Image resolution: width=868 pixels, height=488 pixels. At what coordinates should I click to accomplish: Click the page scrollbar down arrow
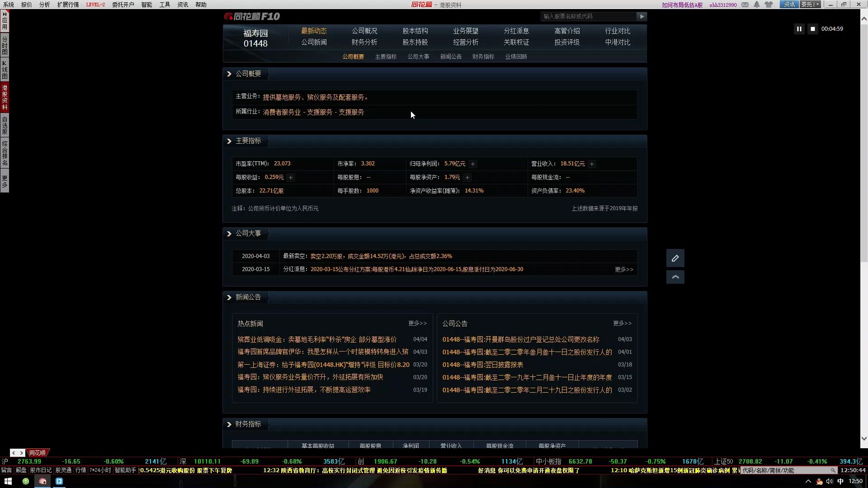click(x=864, y=438)
